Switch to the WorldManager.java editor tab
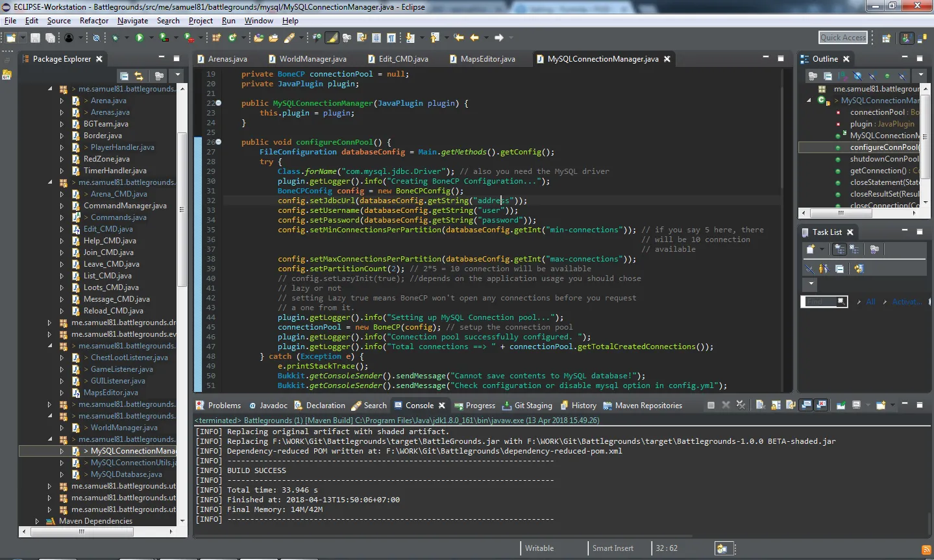Viewport: 934px width, 560px height. [x=312, y=59]
